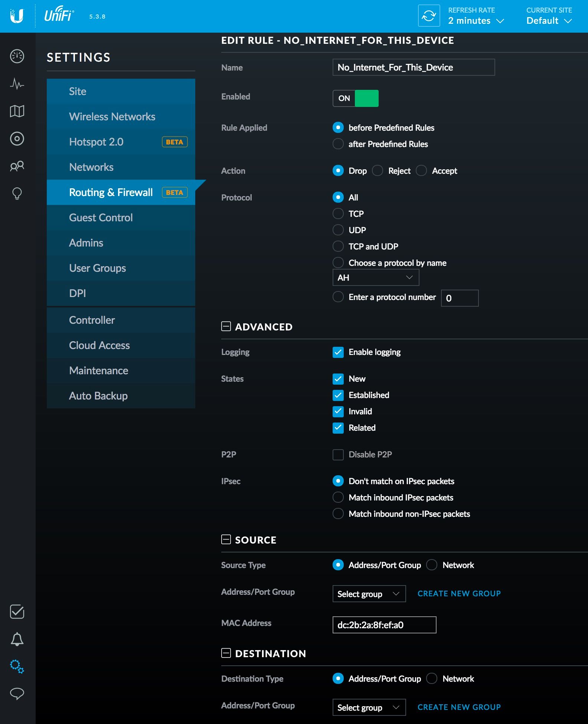Open the Refresh Rate 2 minutes dropdown

(x=476, y=21)
